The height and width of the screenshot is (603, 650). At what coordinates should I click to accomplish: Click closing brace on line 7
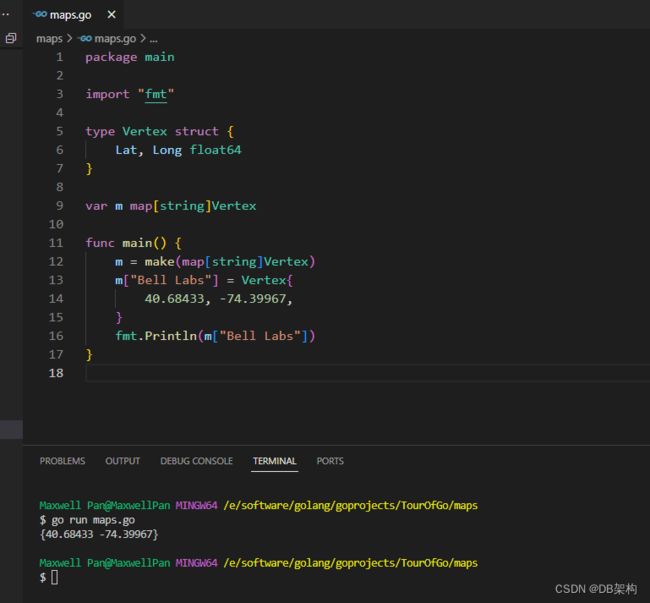pyautogui.click(x=89, y=169)
